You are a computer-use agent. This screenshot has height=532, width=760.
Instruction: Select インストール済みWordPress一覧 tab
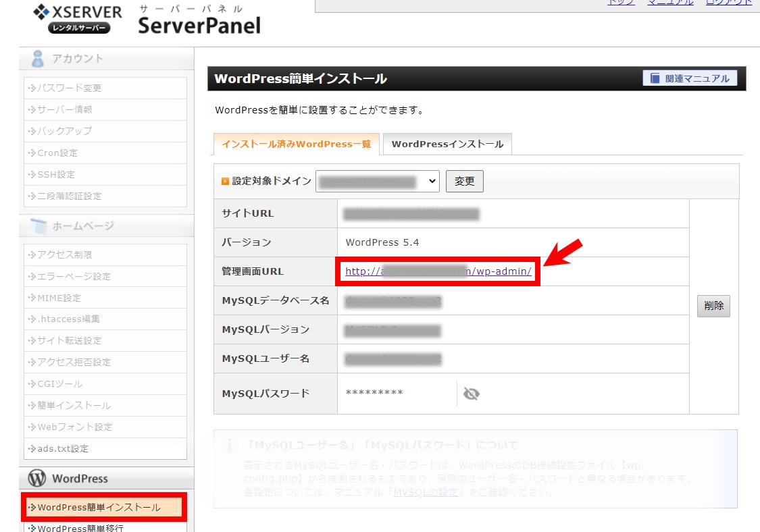(x=296, y=144)
